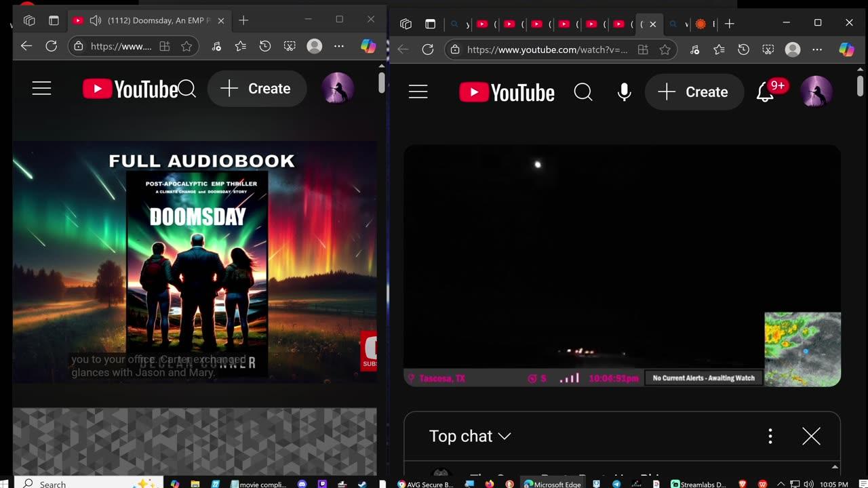Open YouTube guide menu in left window

pos(42,89)
